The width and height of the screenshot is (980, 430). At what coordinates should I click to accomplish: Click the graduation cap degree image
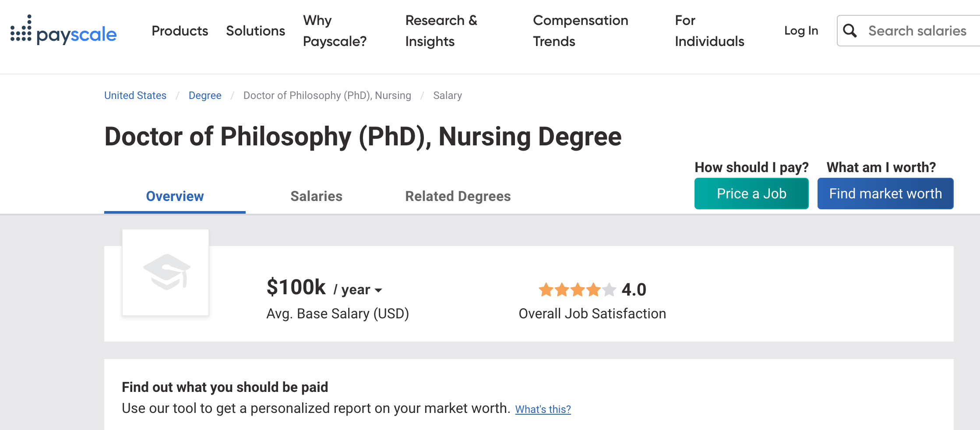tap(166, 272)
